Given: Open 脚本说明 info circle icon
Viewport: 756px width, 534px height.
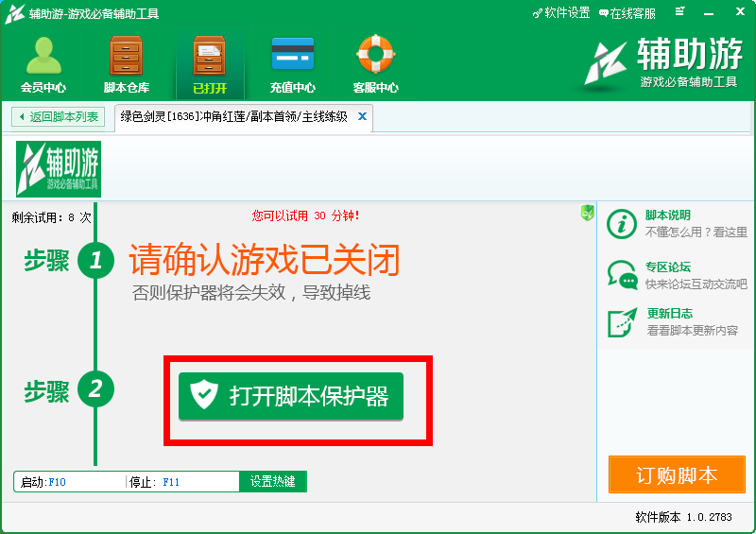Looking at the screenshot, I should pyautogui.click(x=622, y=224).
